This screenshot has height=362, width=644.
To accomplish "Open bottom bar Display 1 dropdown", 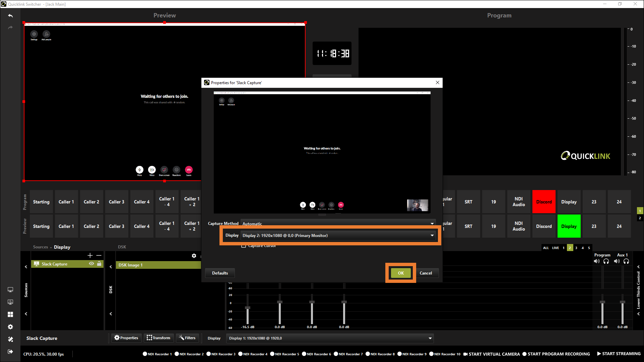I will (330, 338).
